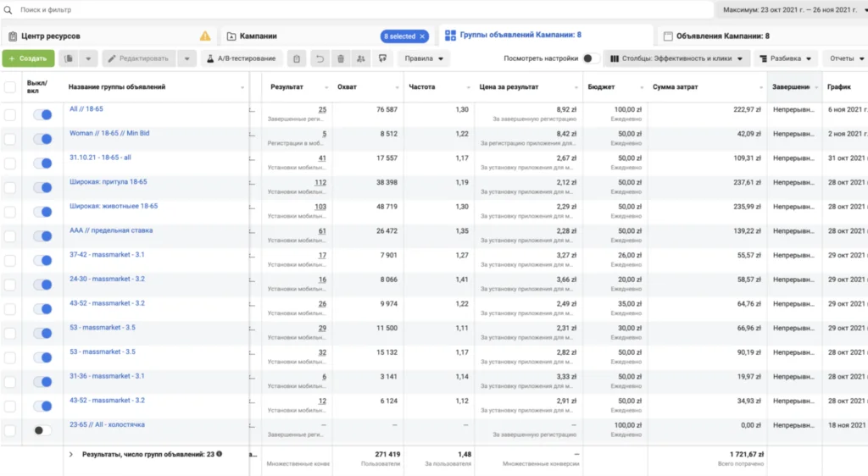Sort by the Сумма затрат column header
This screenshot has height=476, width=868.
pyautogui.click(x=675, y=86)
